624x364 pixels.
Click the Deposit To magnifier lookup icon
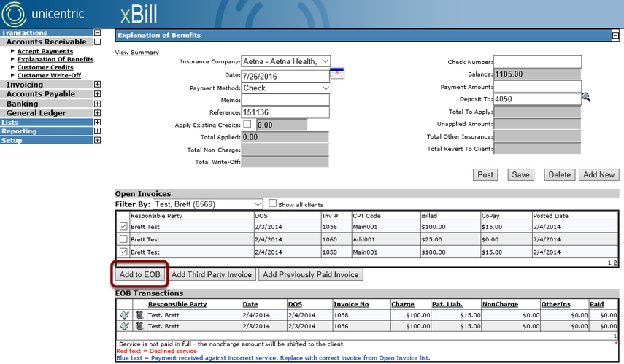click(x=586, y=97)
